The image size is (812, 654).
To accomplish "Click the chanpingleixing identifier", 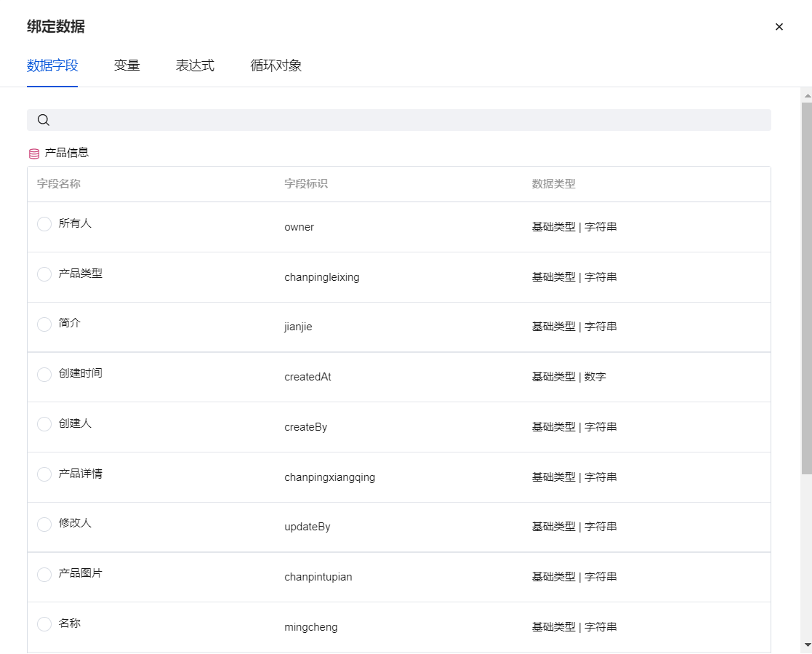I will point(321,277).
